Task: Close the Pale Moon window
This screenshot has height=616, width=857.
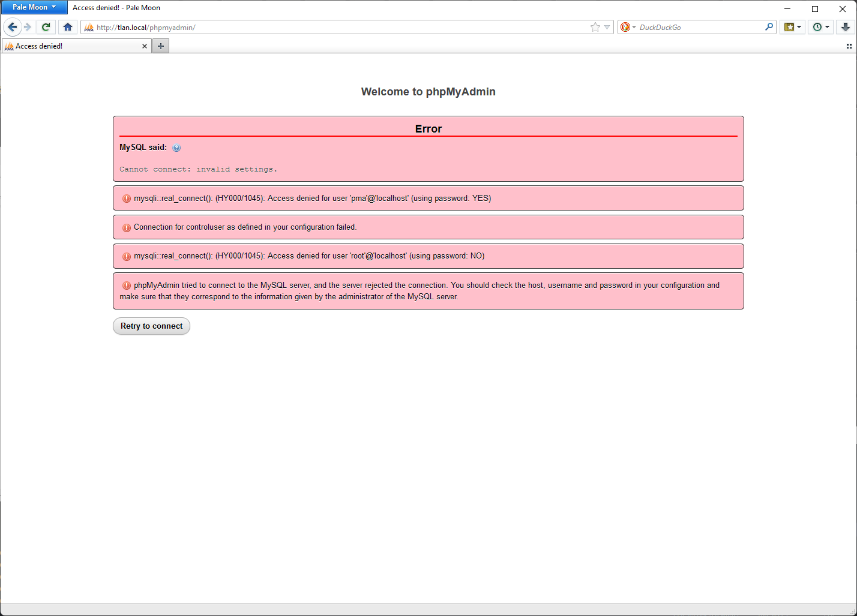Action: 843,8
